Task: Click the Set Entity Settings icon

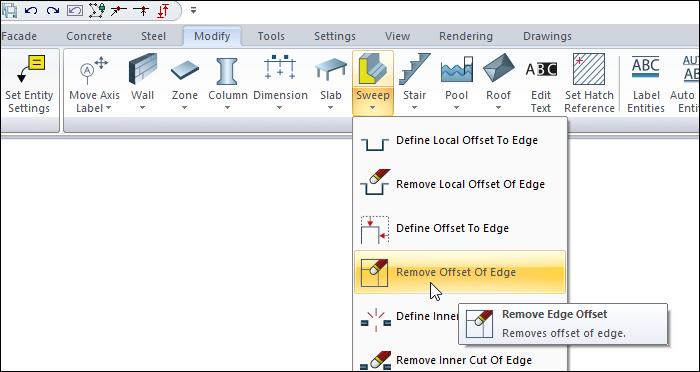Action: [x=31, y=69]
